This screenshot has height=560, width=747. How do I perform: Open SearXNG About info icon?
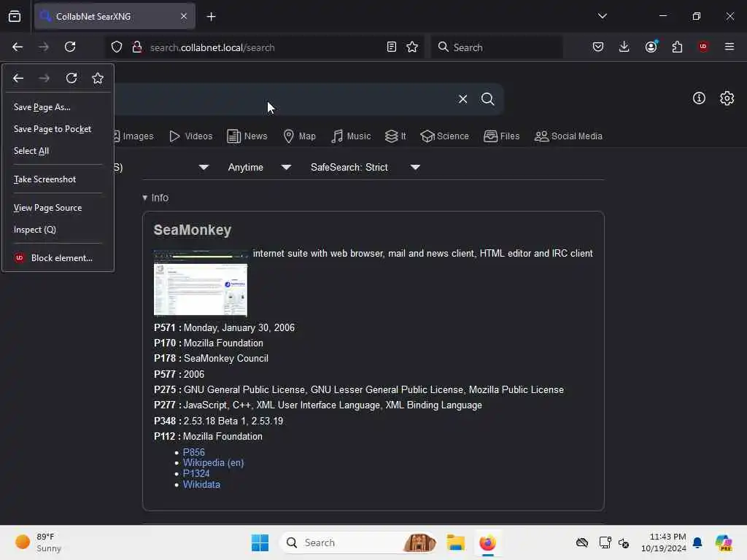click(x=699, y=98)
